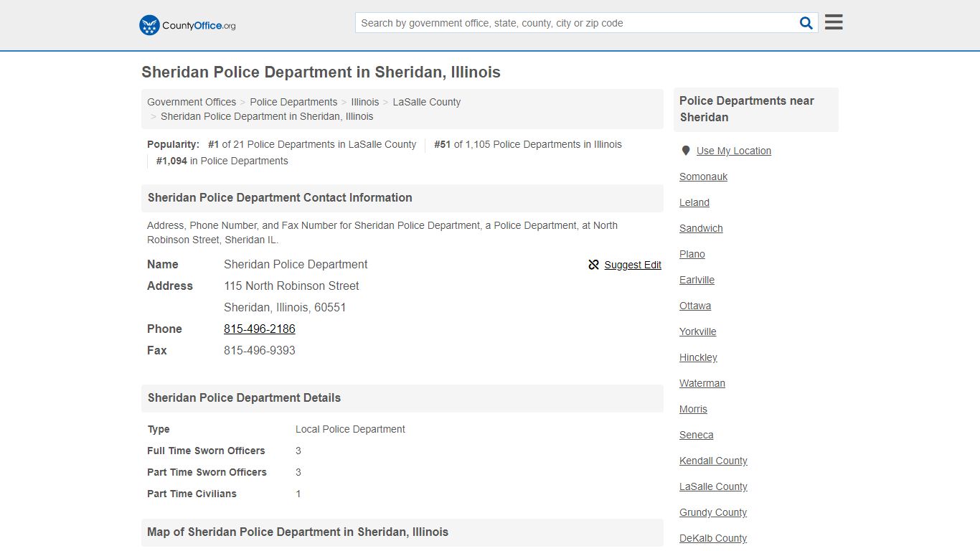Click the page title Sheridan Police Department heading
980x551 pixels.
click(321, 72)
